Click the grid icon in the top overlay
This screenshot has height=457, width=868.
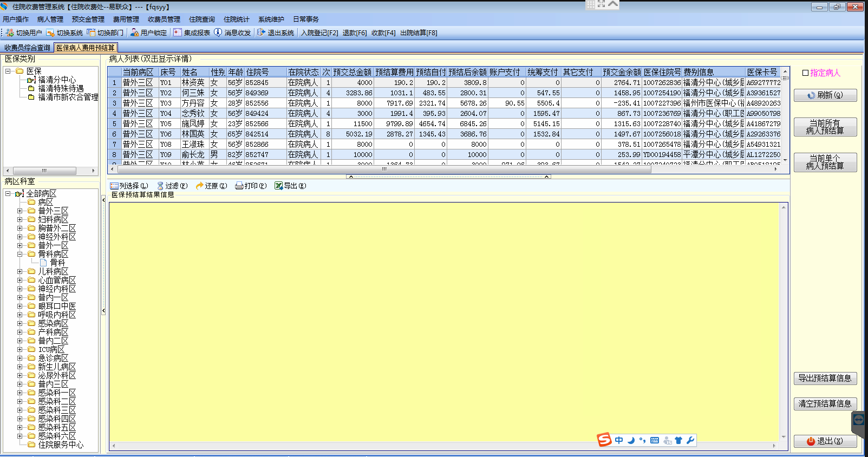pos(591,4)
